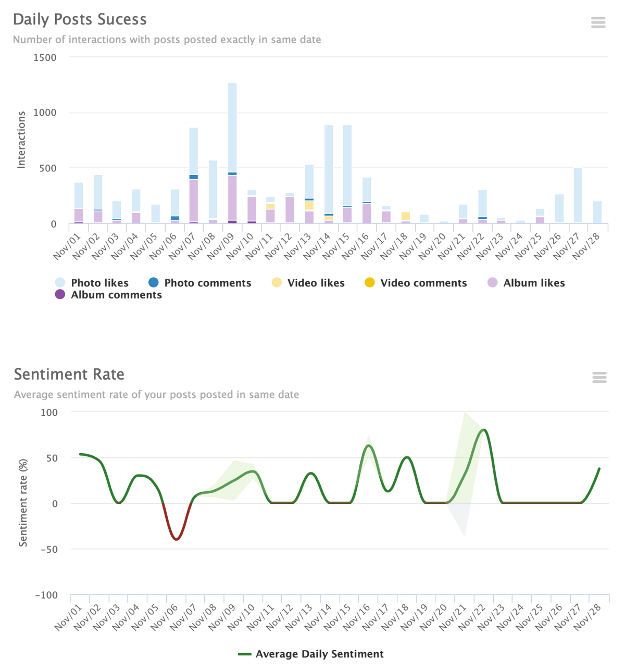Click the tallest bar on Nov/09

coord(232,128)
